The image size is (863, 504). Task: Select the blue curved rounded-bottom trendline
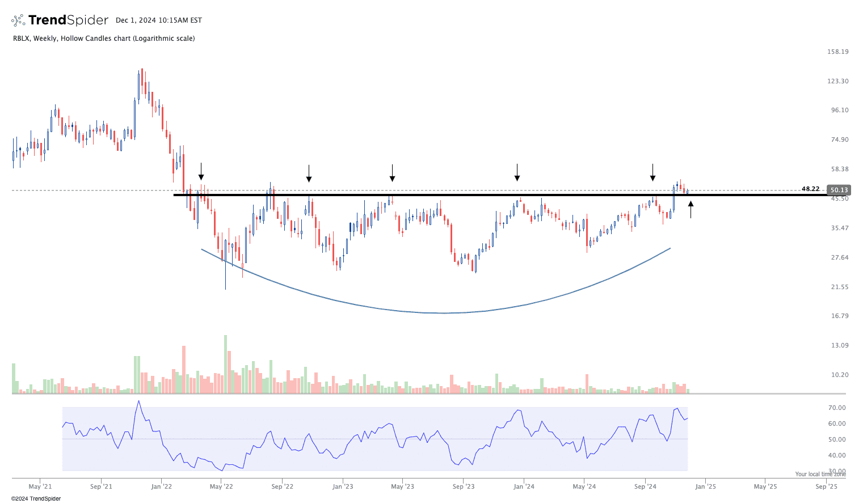[443, 312]
